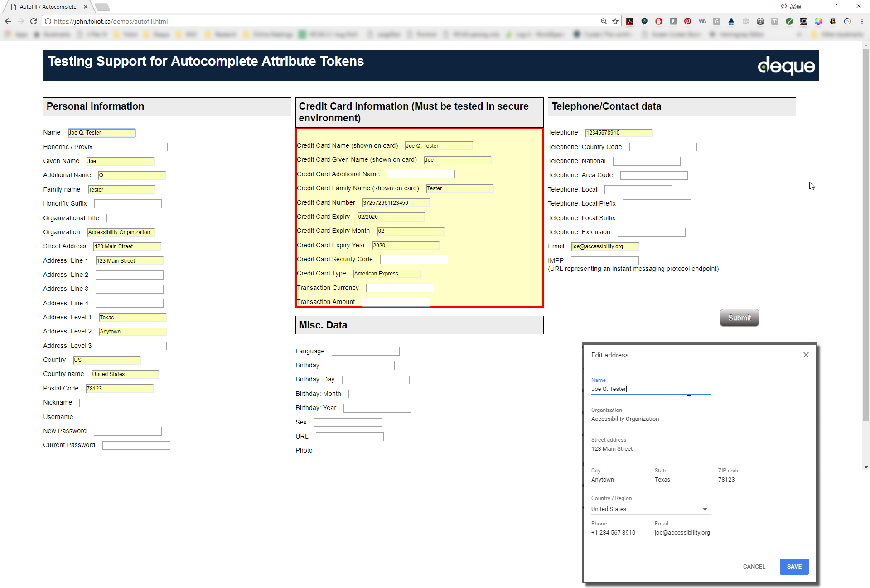This screenshot has width=870, height=588.
Task: Close the Edit address dialog
Action: (806, 355)
